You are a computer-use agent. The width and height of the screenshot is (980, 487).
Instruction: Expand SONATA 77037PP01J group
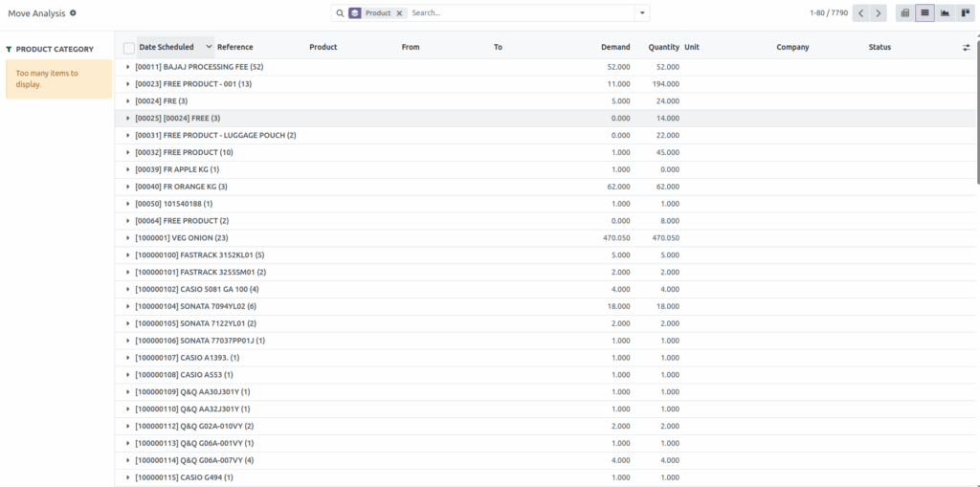click(127, 341)
